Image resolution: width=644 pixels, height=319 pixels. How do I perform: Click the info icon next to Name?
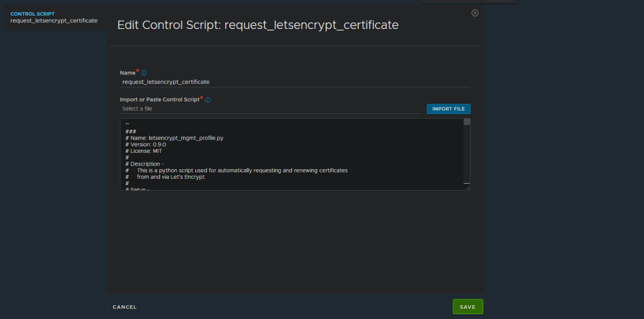(x=144, y=72)
